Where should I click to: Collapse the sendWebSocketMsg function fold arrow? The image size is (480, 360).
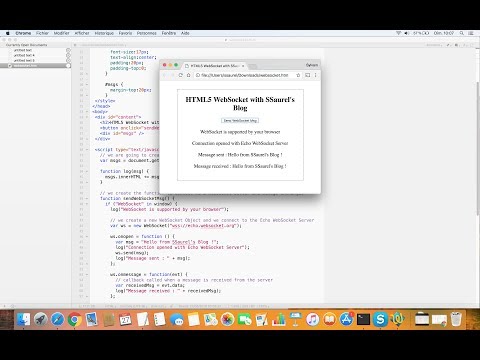(87, 198)
